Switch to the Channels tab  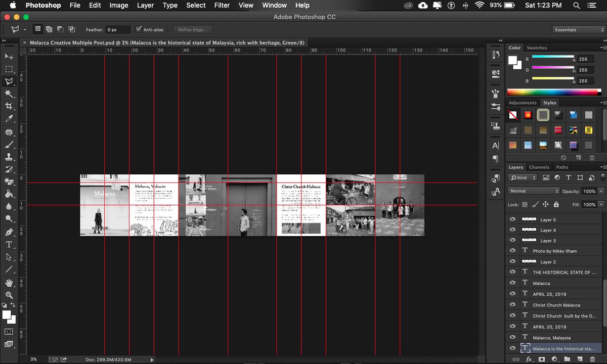(539, 167)
